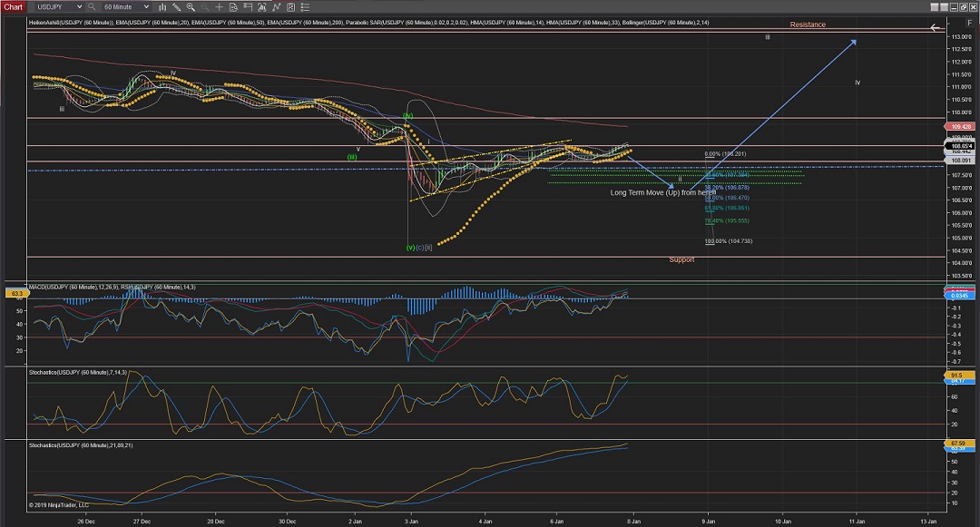This screenshot has height=527, width=980.
Task: Click the zoom in magnifier icon
Action: point(191,6)
